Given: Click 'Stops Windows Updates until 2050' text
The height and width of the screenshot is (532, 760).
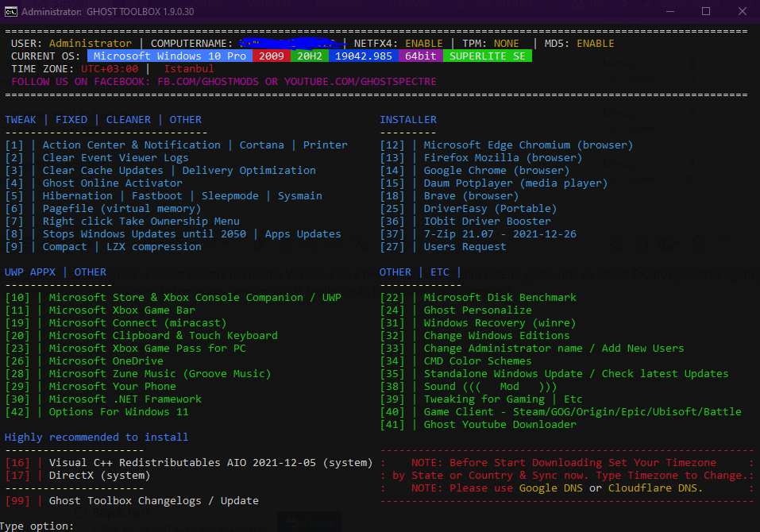Looking at the screenshot, I should 145,233.
